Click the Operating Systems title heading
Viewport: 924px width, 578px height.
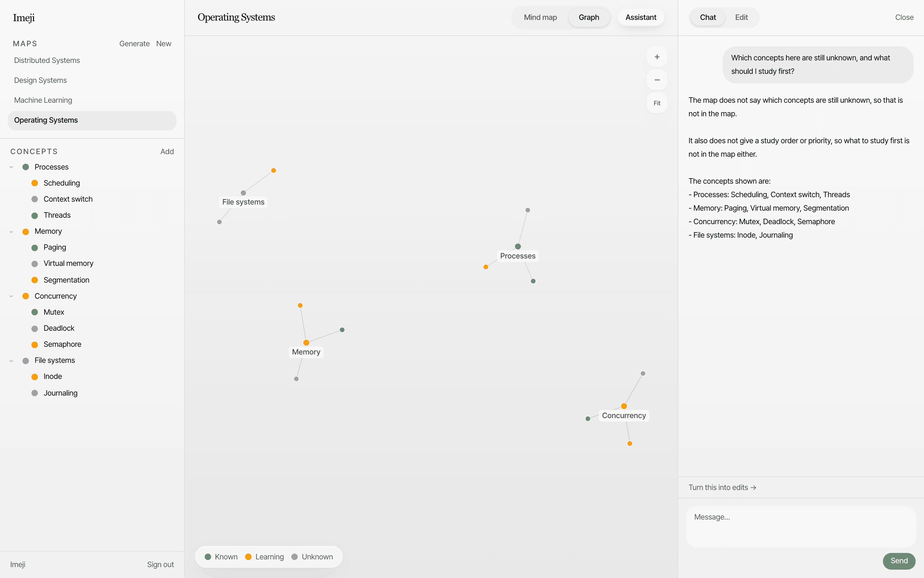click(x=236, y=17)
